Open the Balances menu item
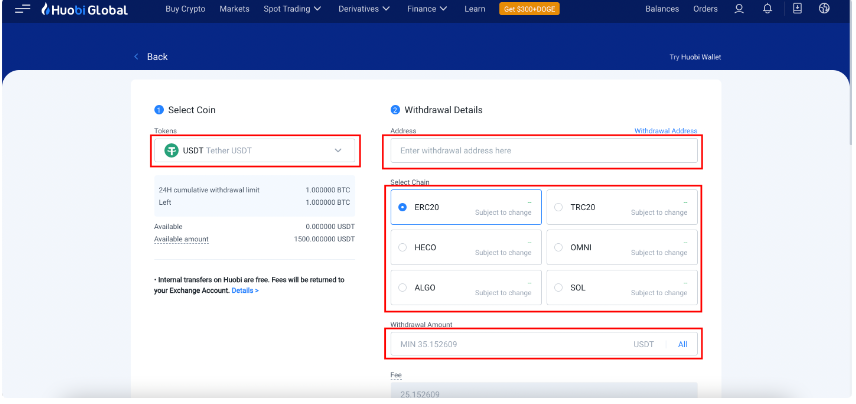Image resolution: width=856 pixels, height=404 pixels. tap(662, 9)
